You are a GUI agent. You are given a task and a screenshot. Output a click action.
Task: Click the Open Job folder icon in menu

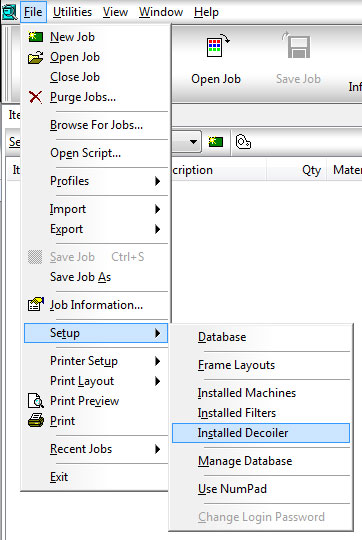pyautogui.click(x=35, y=57)
